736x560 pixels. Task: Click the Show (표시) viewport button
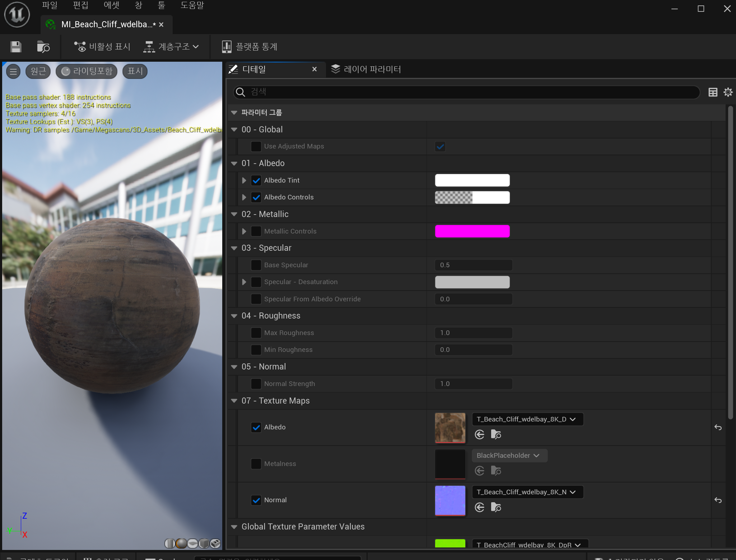click(135, 71)
